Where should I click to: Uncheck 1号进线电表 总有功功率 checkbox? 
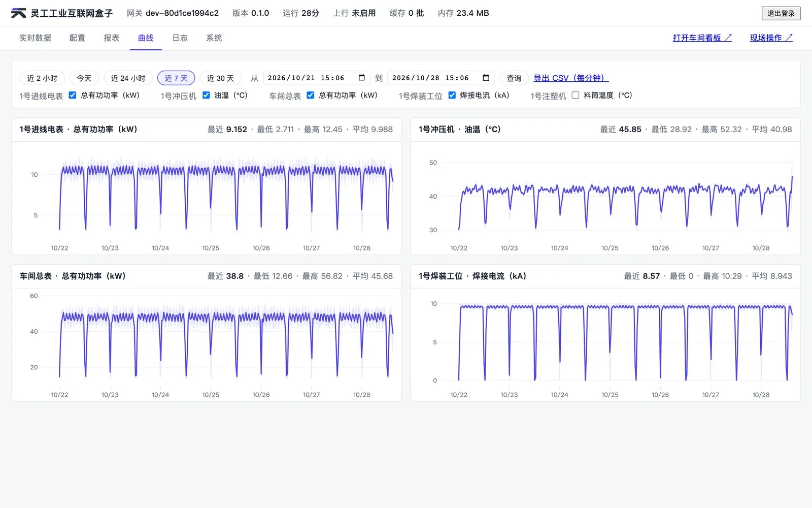pos(73,95)
